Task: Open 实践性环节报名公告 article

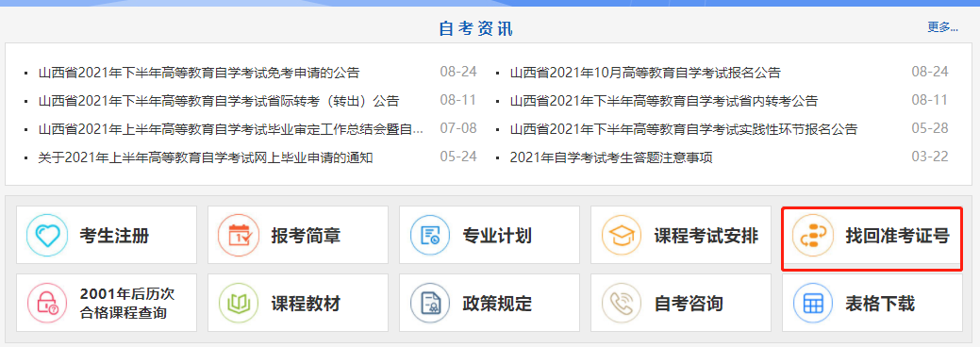Action: (x=684, y=129)
